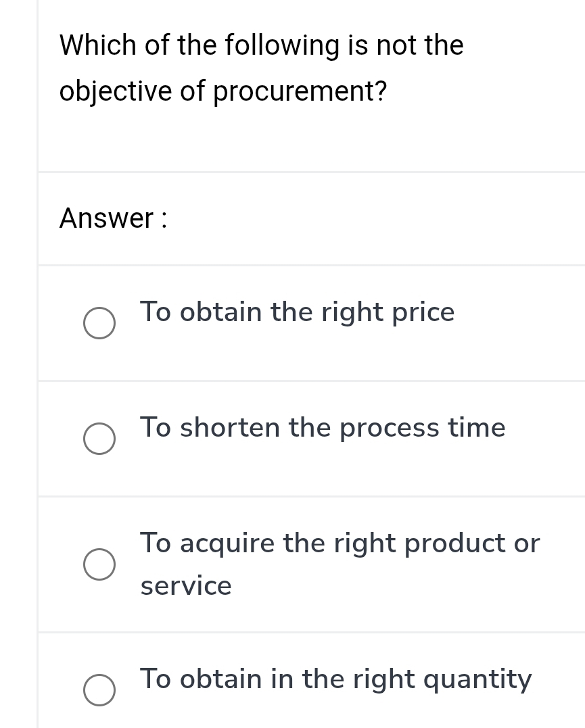Click the 'Answer :' label

pos(112,218)
